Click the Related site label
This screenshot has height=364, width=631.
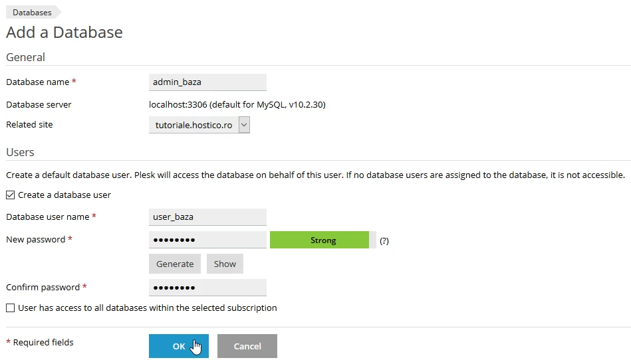coord(29,125)
